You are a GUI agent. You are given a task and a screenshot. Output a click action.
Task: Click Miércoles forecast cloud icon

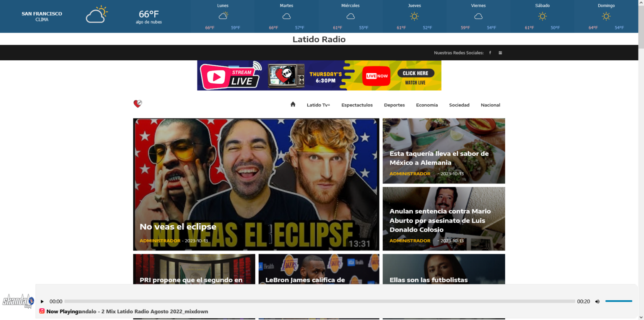click(351, 16)
